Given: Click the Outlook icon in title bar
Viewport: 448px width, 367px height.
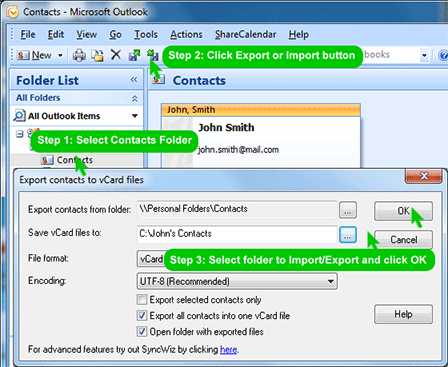Looking at the screenshot, I should point(12,12).
